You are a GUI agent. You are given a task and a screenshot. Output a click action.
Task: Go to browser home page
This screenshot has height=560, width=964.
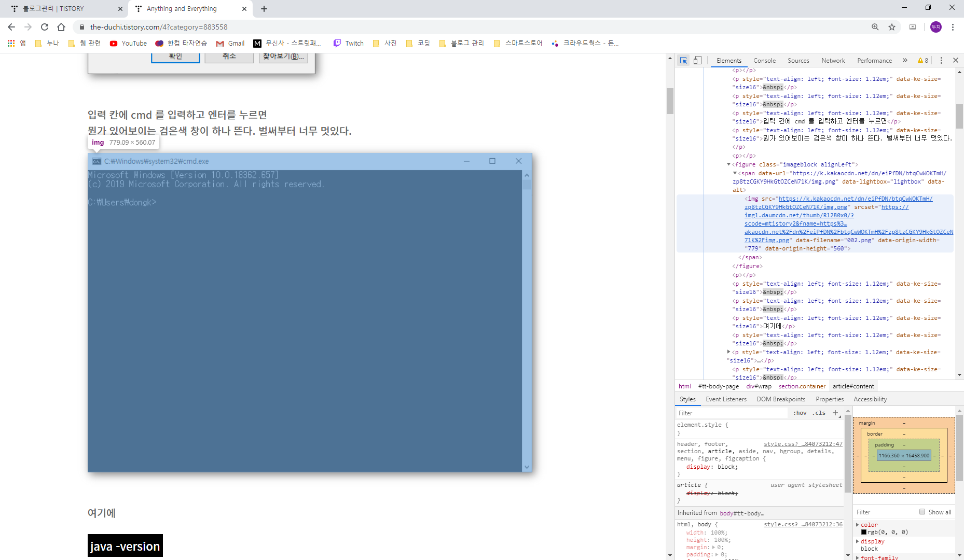61,27
